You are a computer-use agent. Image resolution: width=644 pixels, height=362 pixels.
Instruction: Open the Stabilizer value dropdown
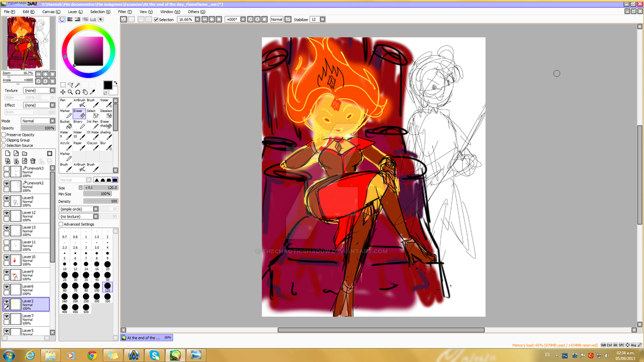point(323,19)
